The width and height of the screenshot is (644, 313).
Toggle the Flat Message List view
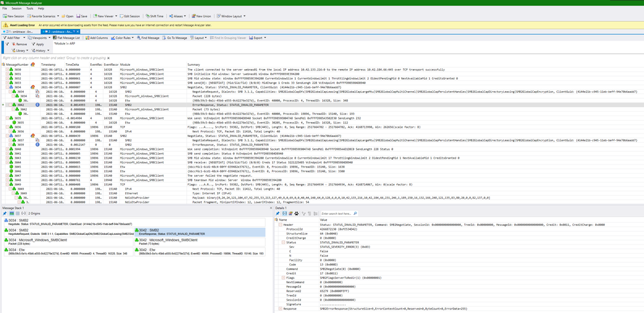click(66, 38)
